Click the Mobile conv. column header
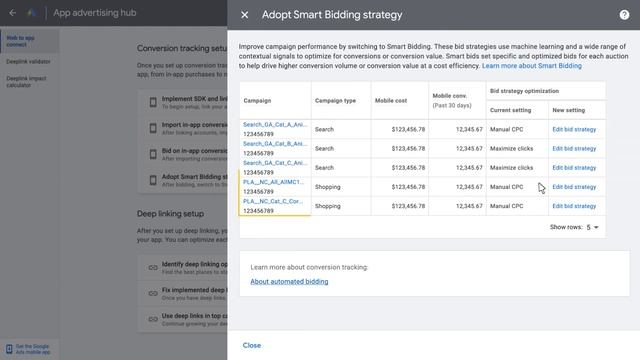640x360 pixels. [452, 100]
